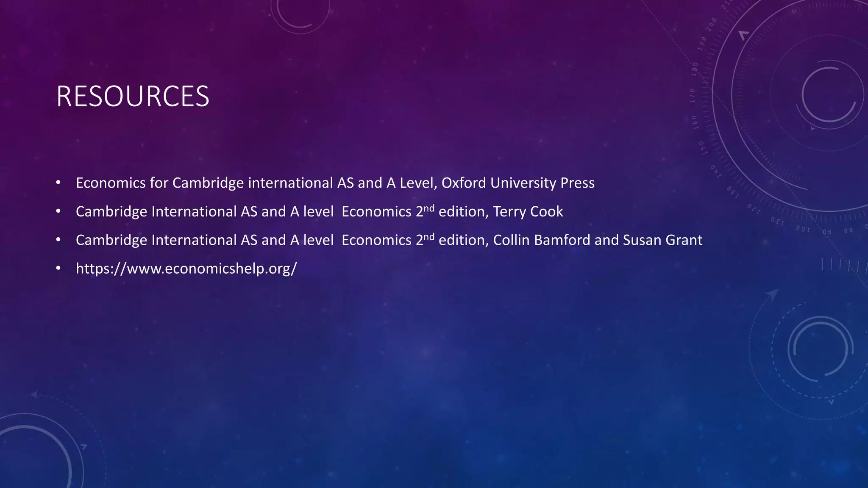Click the RESOURCES slide title
Viewport: 868px width, 488px height.
tap(133, 97)
